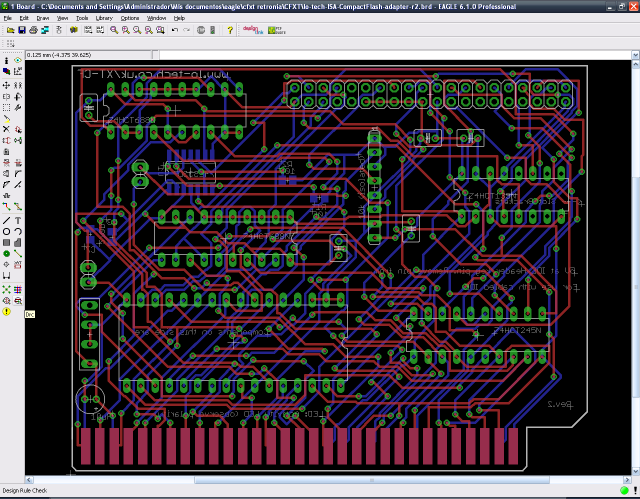
Task: Select the Miter tool
Action: [x=18, y=174]
